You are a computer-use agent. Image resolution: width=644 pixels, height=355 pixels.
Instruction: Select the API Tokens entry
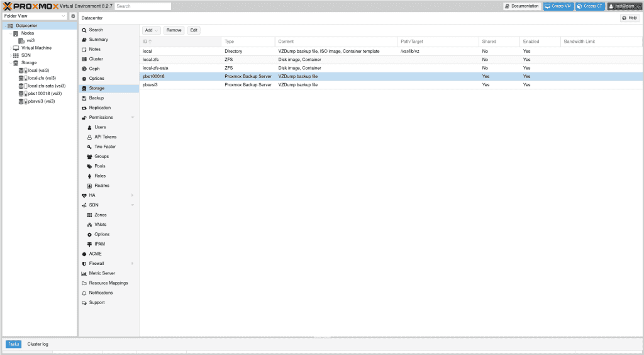[x=105, y=137]
